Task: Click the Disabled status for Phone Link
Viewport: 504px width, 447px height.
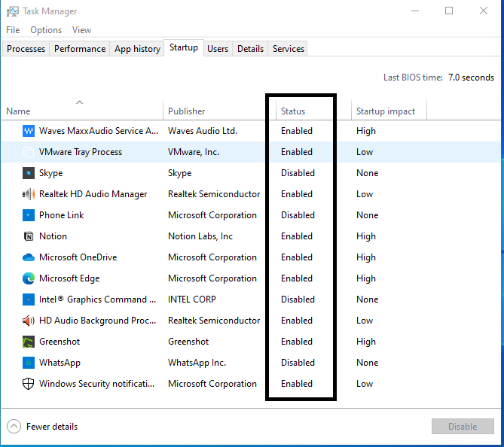Action: pos(298,215)
